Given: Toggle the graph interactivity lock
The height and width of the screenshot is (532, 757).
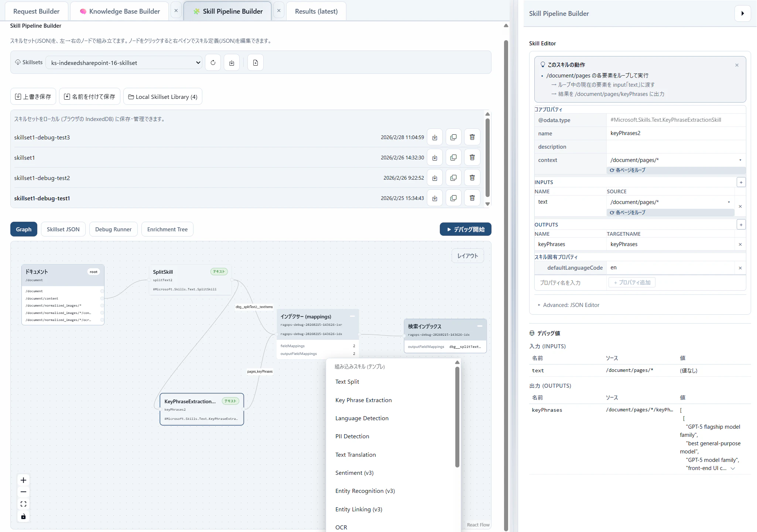Looking at the screenshot, I should [x=23, y=516].
